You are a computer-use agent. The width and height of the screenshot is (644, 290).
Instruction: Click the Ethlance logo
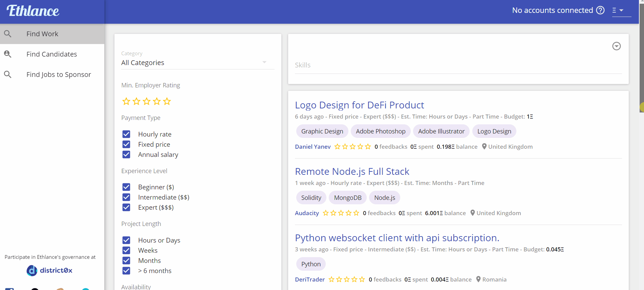(33, 11)
